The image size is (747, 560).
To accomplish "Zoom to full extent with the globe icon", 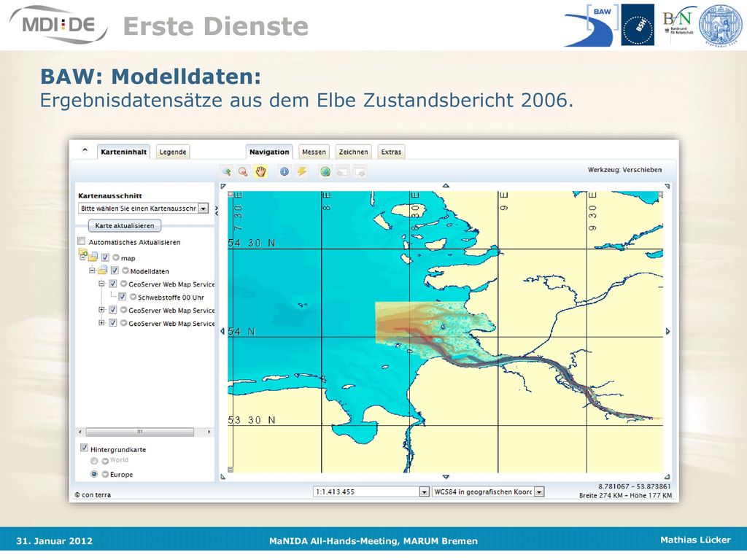I will pyautogui.click(x=325, y=171).
